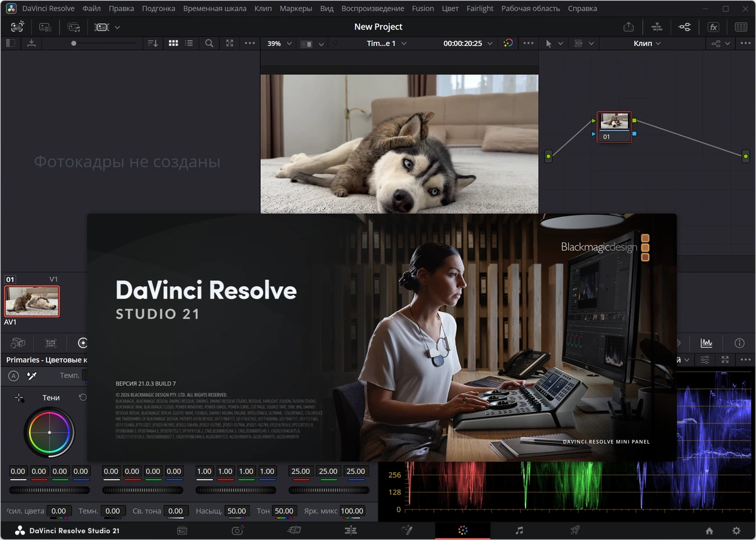This screenshot has height=540, width=756.
Task: Open project settings gear icon
Action: pyautogui.click(x=736, y=531)
